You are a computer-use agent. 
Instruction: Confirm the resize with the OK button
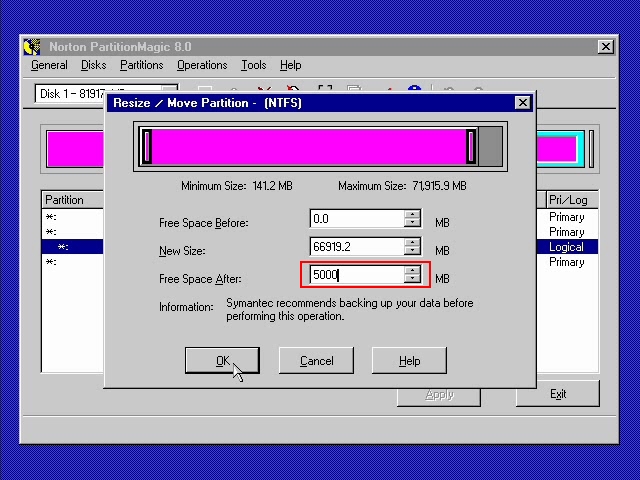[x=222, y=360]
